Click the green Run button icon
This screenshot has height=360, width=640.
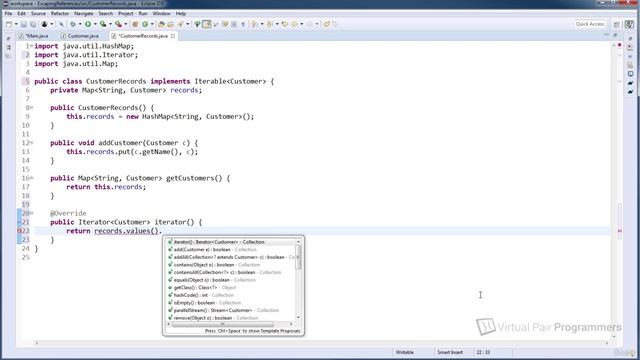pyautogui.click(x=88, y=24)
